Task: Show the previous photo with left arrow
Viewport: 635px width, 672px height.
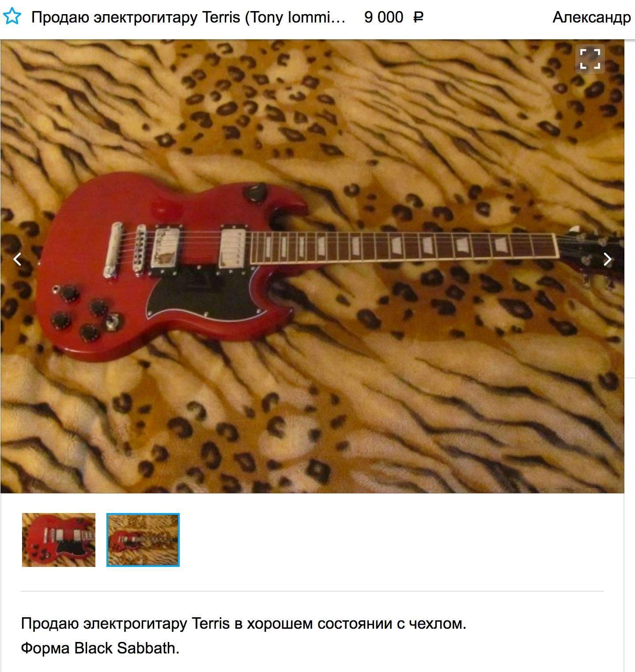Action: [17, 259]
